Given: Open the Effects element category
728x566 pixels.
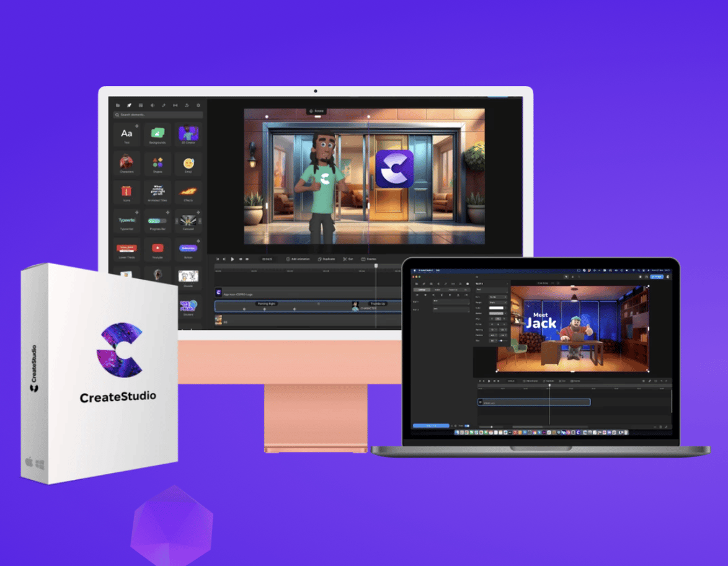Looking at the screenshot, I should click(x=188, y=193).
